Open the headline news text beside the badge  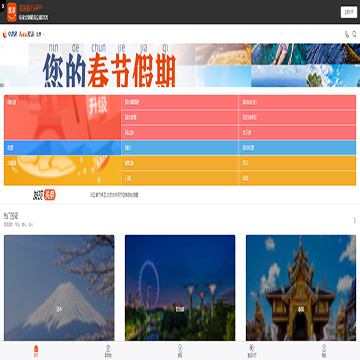(x=114, y=195)
